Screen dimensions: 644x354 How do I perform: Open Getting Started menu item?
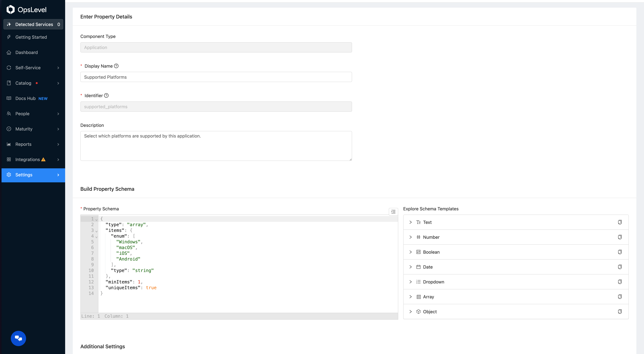[33, 37]
